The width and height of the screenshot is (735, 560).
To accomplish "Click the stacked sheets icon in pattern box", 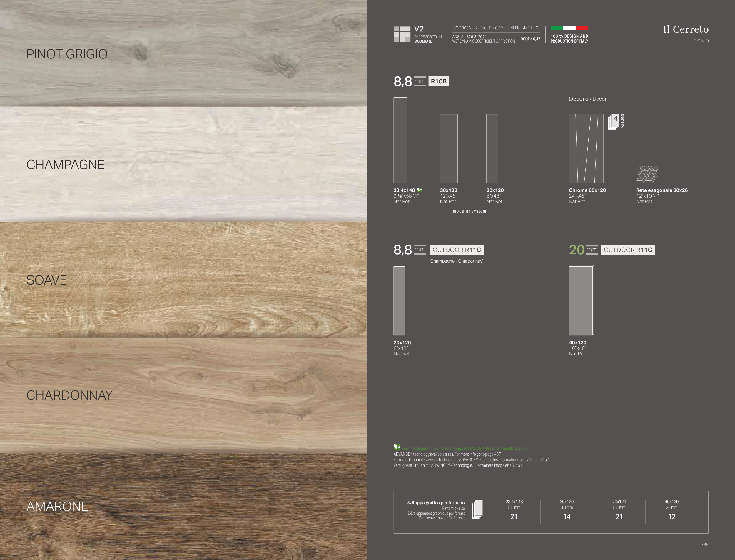I will [x=477, y=509].
